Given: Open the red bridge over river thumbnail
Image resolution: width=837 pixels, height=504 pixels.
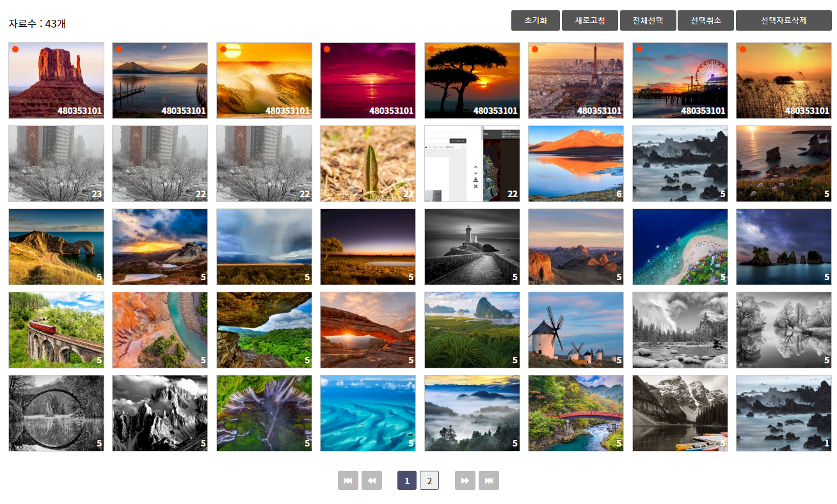Looking at the screenshot, I should (575, 413).
